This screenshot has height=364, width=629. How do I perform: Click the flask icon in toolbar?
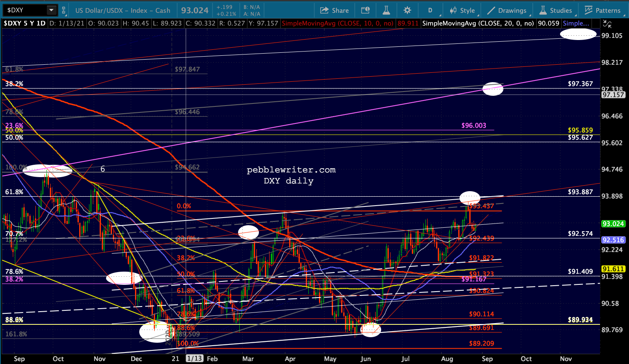tap(386, 11)
